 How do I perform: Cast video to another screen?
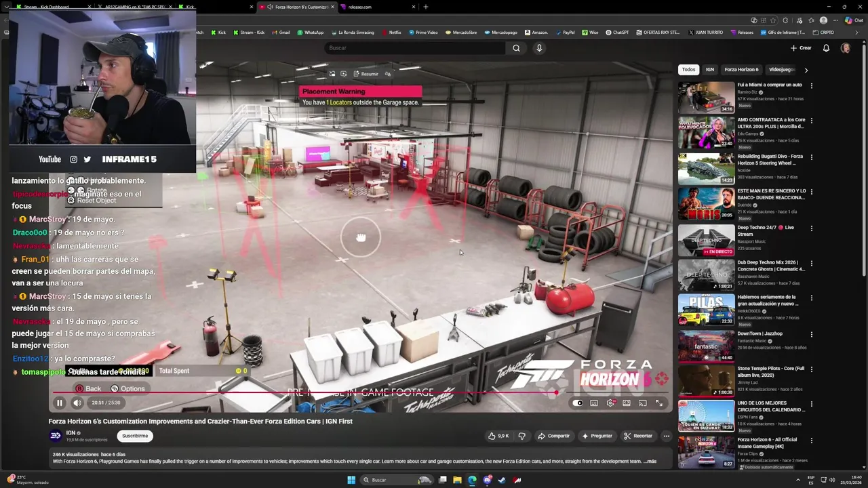coord(643,403)
